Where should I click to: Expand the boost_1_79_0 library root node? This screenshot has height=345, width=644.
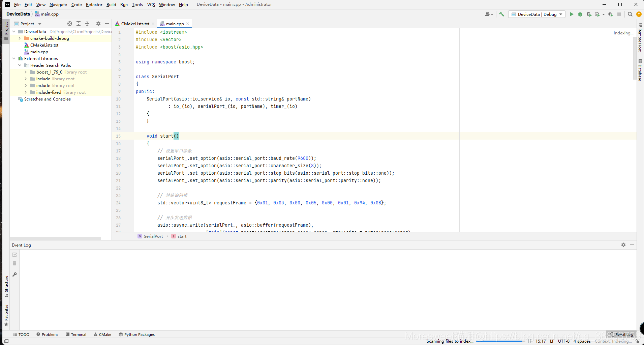pos(25,72)
